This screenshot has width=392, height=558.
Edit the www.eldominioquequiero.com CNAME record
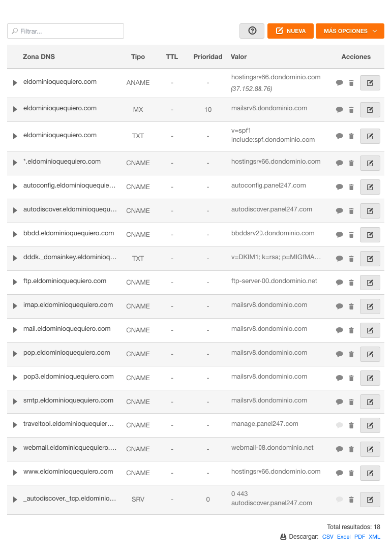tap(370, 473)
